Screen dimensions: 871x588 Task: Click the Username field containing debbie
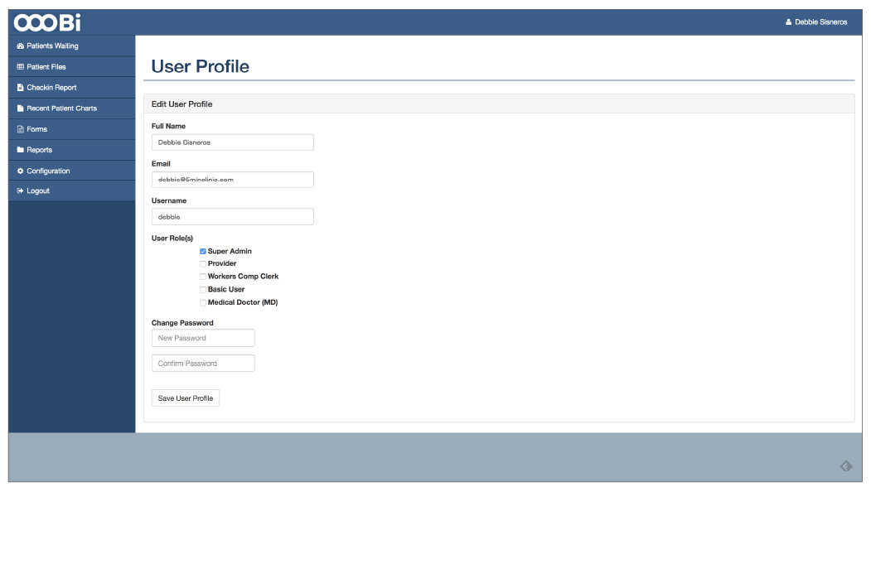[232, 216]
